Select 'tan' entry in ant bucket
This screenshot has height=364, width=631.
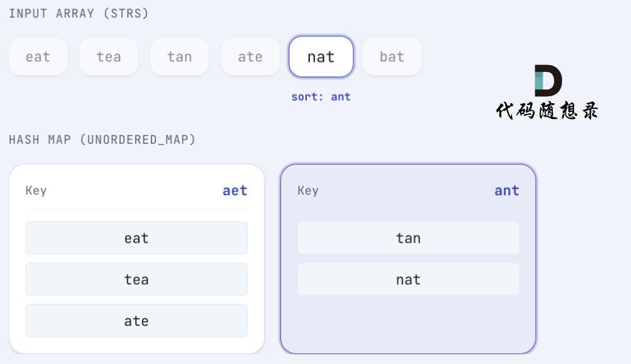point(408,238)
